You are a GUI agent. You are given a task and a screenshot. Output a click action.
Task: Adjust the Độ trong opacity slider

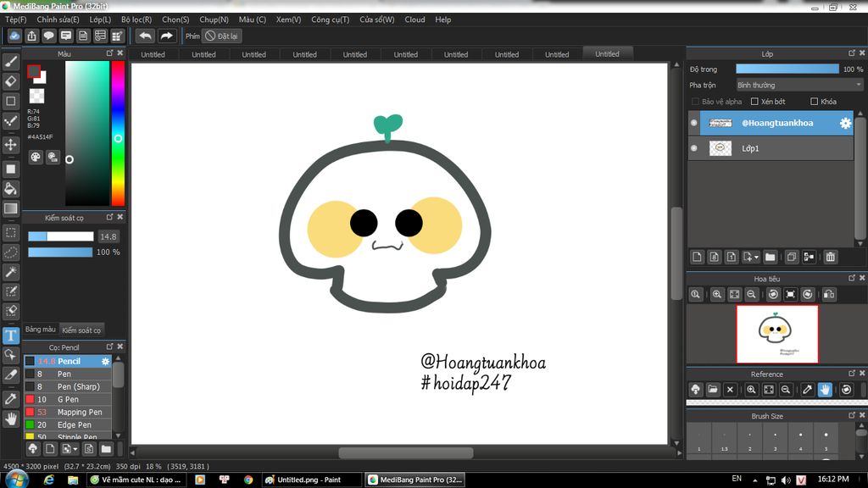click(787, 69)
